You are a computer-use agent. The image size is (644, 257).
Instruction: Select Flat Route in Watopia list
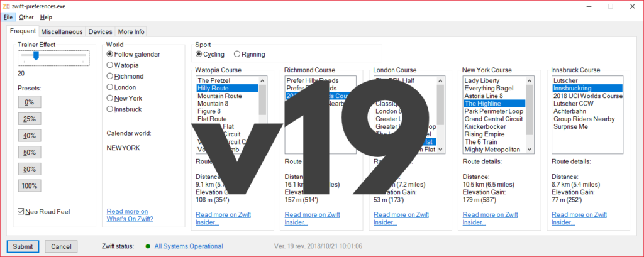pyautogui.click(x=228, y=119)
